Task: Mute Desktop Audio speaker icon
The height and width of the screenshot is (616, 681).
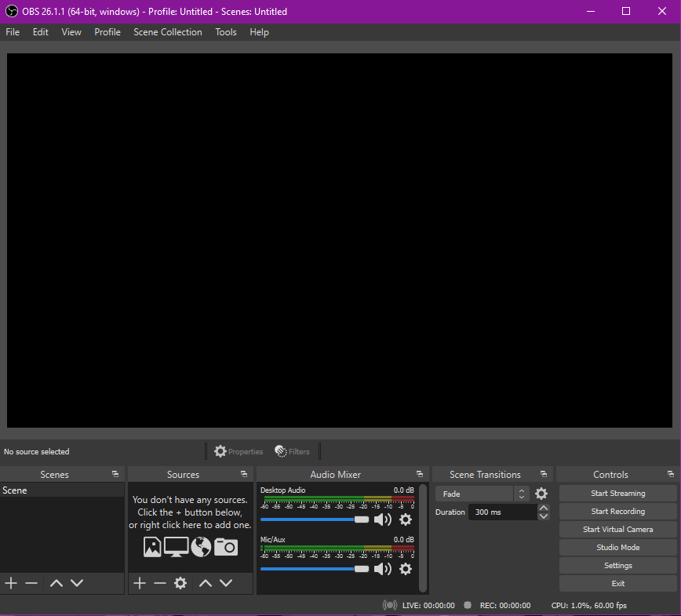Action: 382,519
